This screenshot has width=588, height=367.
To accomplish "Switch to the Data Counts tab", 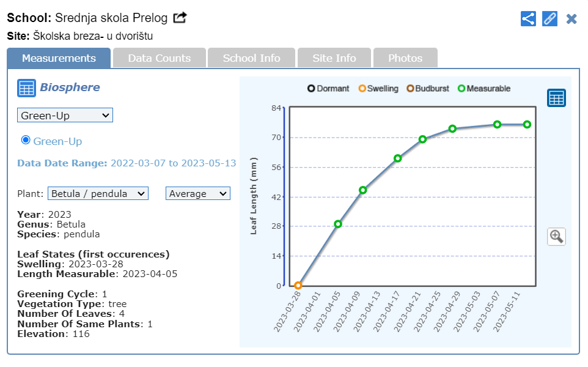I will coord(159,58).
